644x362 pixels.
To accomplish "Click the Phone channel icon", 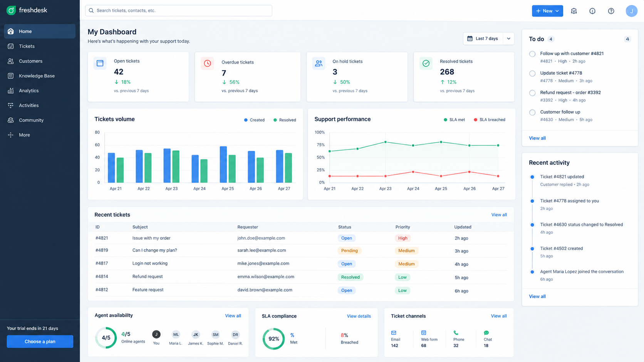I will (x=456, y=333).
